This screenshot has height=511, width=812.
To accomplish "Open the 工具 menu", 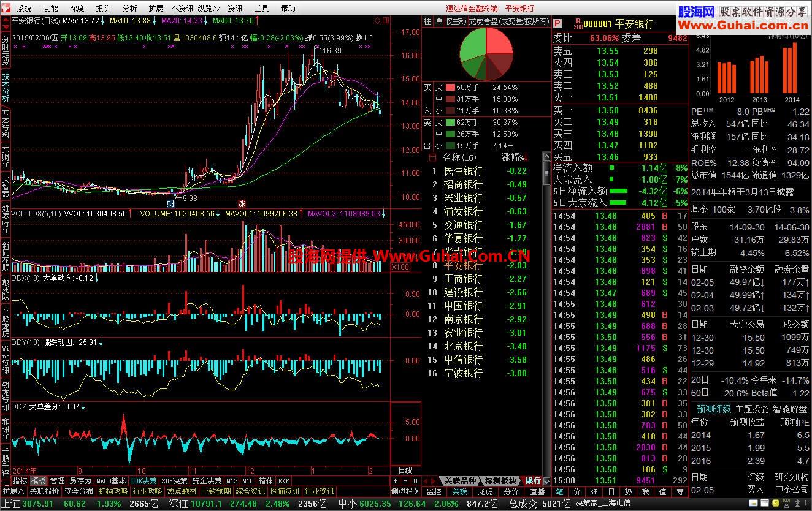I will coord(261,8).
